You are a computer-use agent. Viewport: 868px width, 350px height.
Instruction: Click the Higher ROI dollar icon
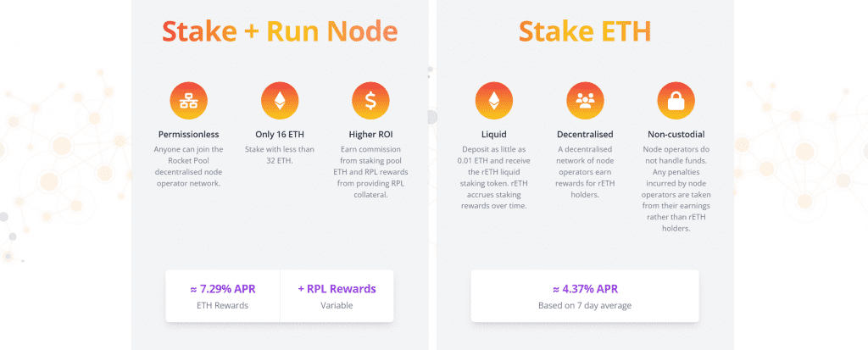coord(371,101)
